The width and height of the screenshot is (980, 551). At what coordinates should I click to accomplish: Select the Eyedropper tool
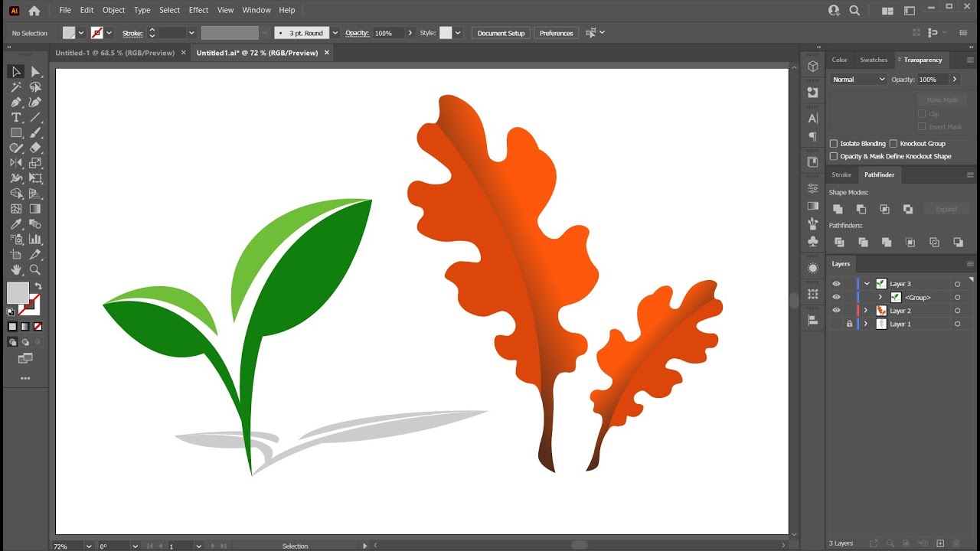(15, 224)
